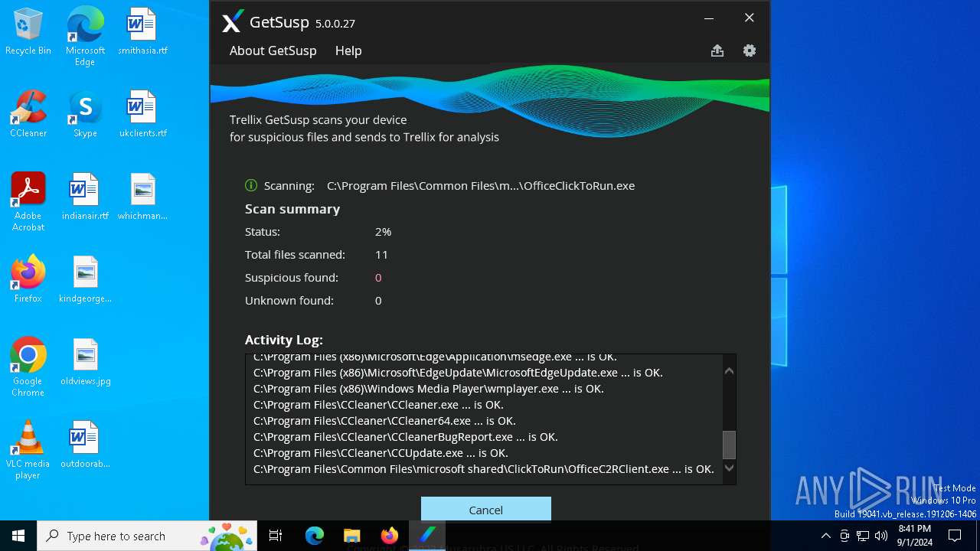Select whichman image file on desktop
The width and height of the screenshot is (980, 551).
pyautogui.click(x=142, y=197)
